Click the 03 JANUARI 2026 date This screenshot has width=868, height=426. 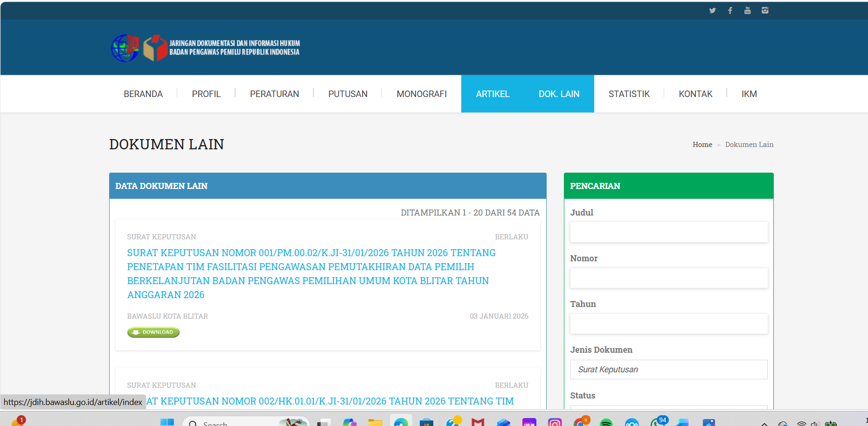click(x=499, y=316)
